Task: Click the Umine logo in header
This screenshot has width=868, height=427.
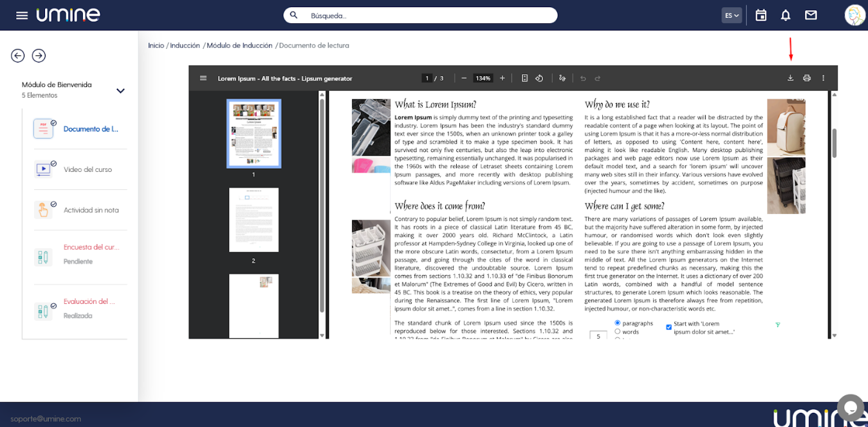Action: click(x=68, y=15)
